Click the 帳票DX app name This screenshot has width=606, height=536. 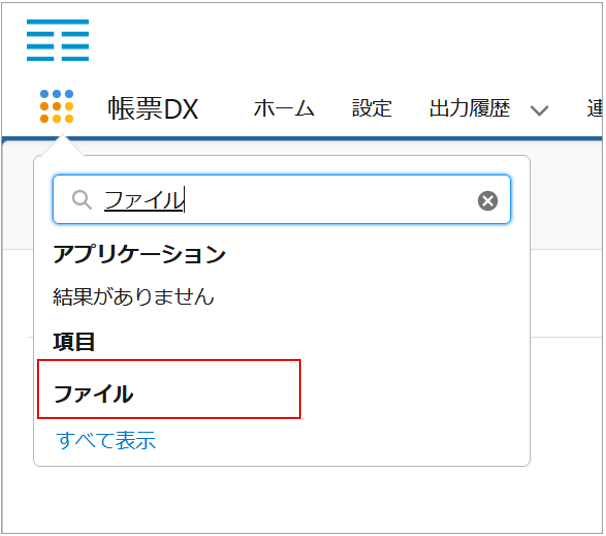coord(153,109)
